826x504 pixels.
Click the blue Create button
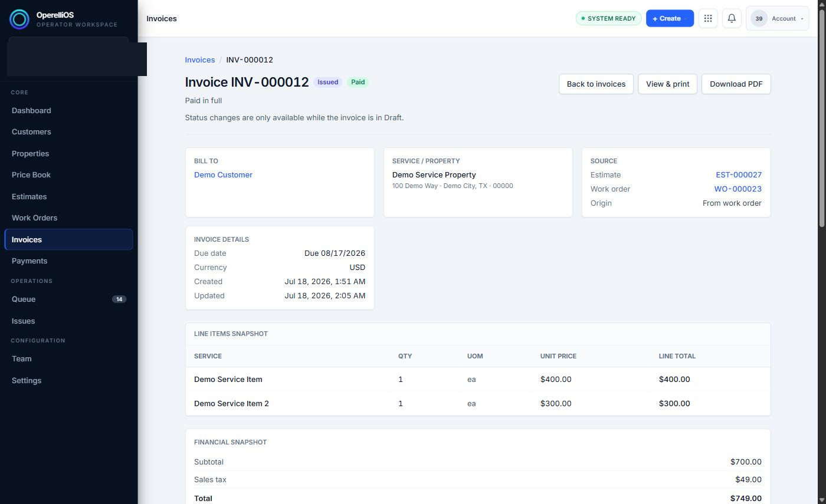(x=670, y=18)
